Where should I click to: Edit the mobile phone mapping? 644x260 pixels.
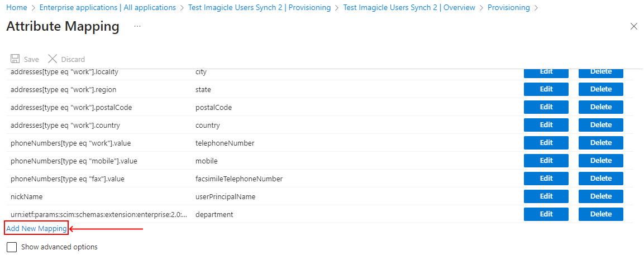[x=546, y=161]
